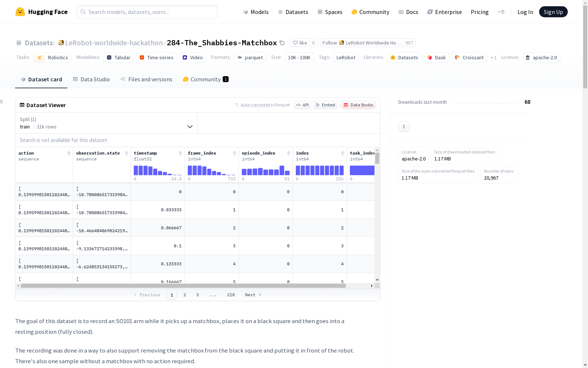Copy the dataset name with the copy icon
This screenshot has height=368, width=588.
[x=282, y=43]
